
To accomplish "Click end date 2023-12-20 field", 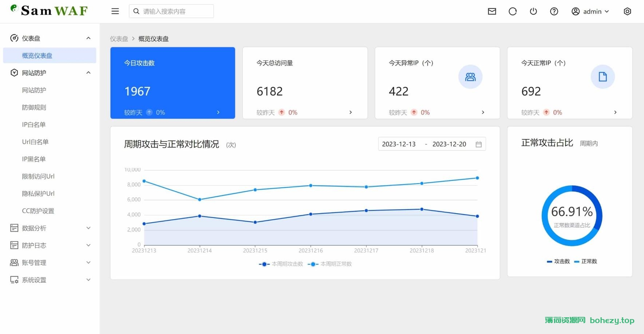I will coord(449,144).
